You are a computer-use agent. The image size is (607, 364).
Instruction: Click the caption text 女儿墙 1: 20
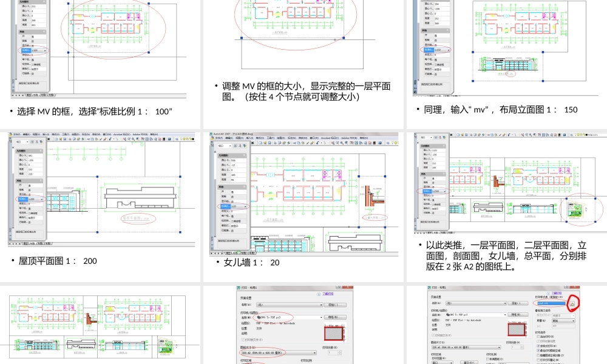pyautogui.click(x=252, y=263)
